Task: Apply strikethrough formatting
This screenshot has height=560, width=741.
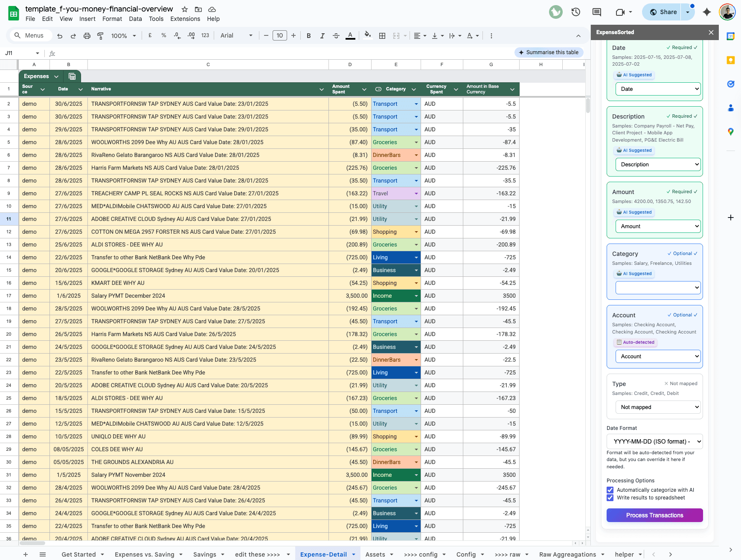Action: [336, 36]
